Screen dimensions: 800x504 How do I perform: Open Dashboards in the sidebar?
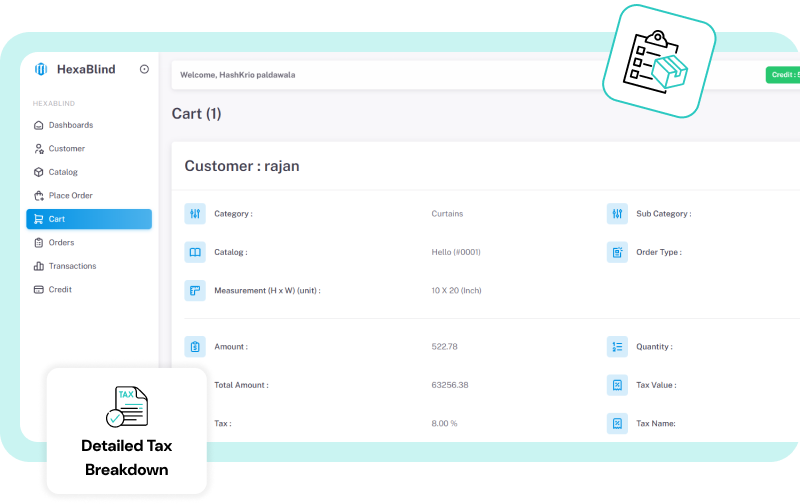(x=70, y=125)
